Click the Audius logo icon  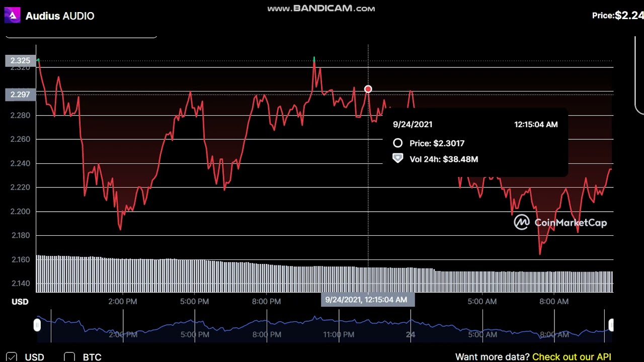(x=13, y=16)
